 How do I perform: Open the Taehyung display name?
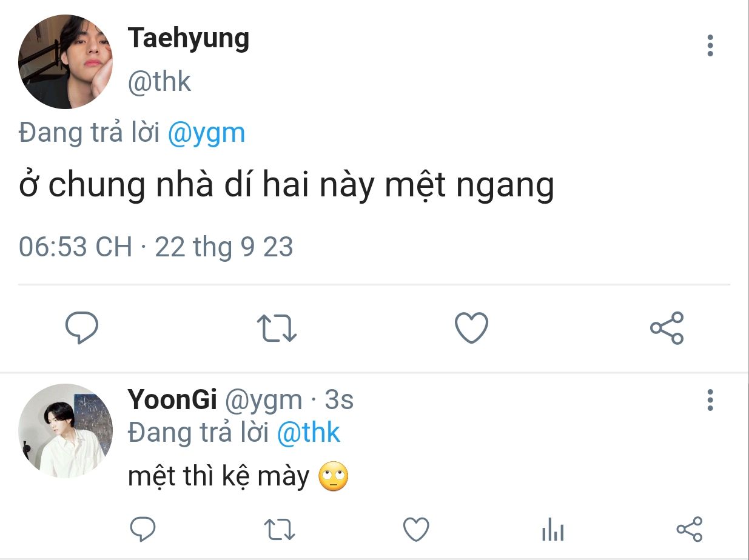click(x=189, y=39)
